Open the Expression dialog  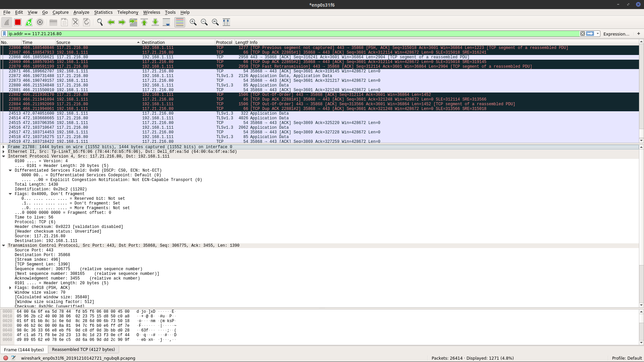pos(616,34)
